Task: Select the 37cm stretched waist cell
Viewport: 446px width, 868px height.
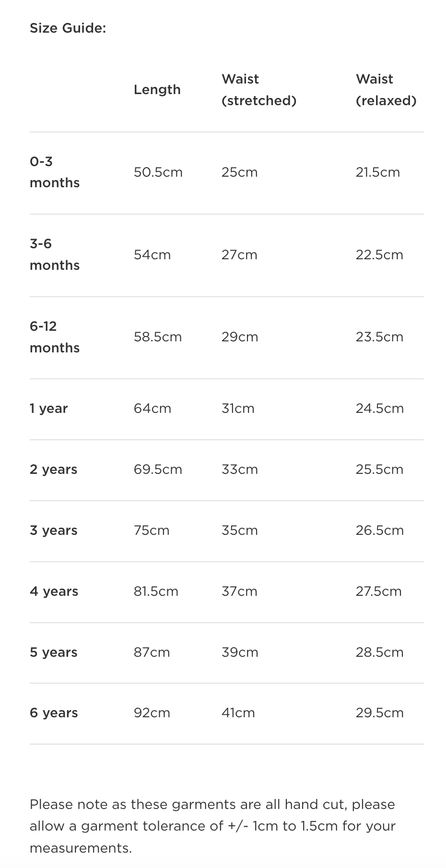Action: (x=239, y=591)
